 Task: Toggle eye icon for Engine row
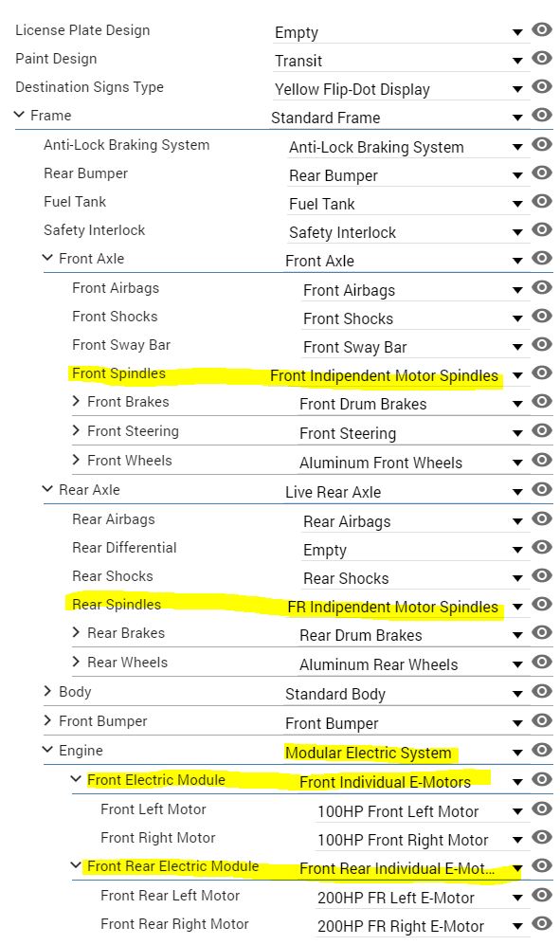pyautogui.click(x=542, y=750)
